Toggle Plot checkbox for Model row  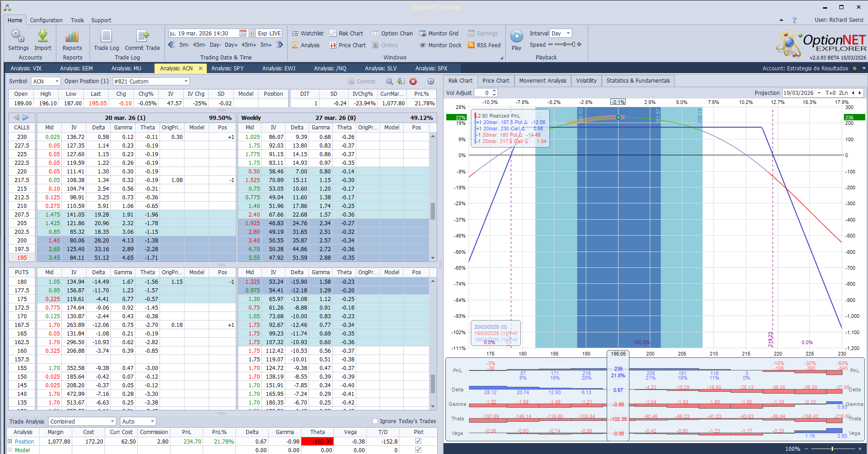point(418,450)
